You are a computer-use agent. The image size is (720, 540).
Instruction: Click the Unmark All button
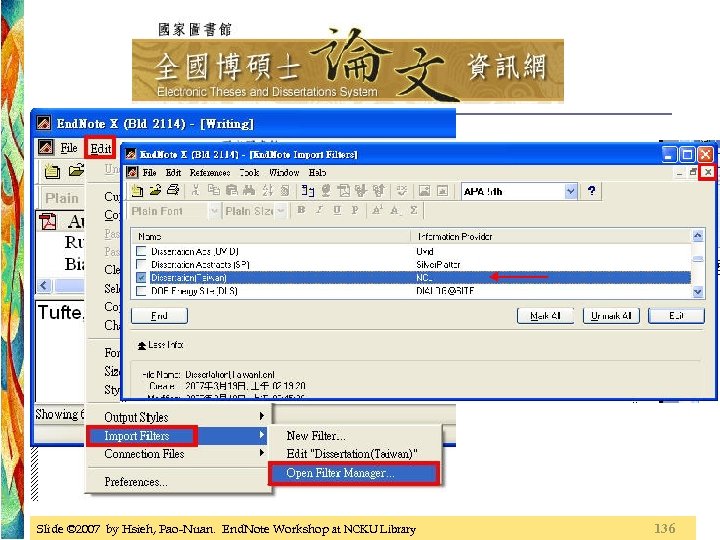pos(611,316)
